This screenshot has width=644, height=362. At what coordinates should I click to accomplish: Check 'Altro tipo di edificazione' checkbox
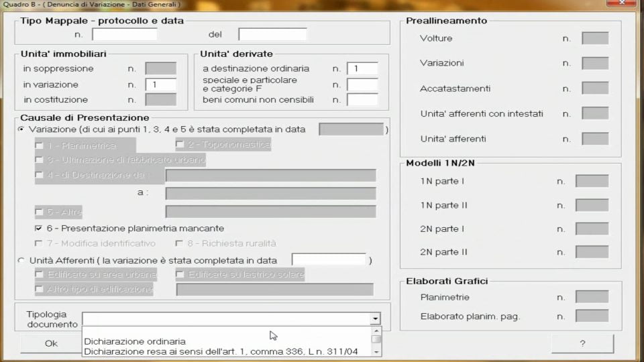click(x=40, y=289)
